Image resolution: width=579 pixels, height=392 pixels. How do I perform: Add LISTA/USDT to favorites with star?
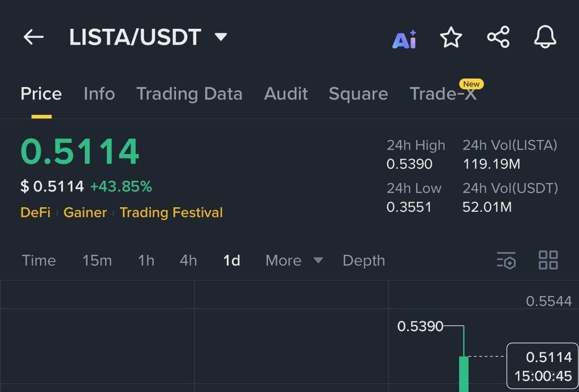[x=451, y=38]
